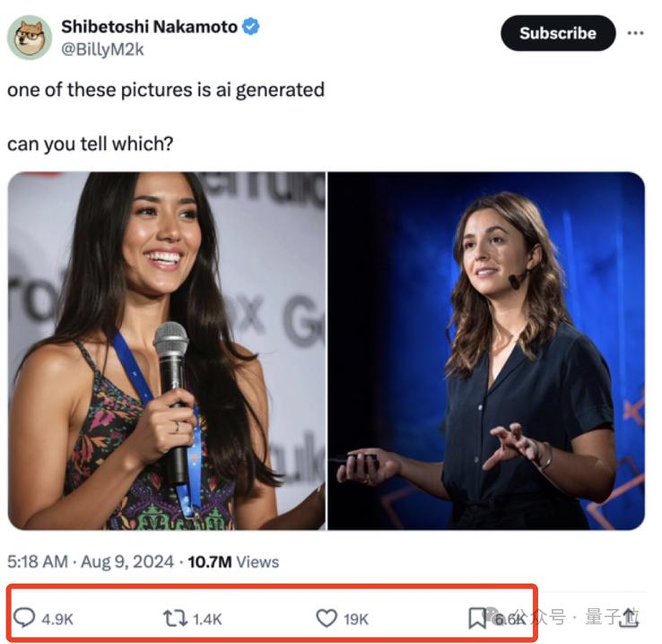Like the tweet with the heart icon
The width and height of the screenshot is (662, 644).
326,618
